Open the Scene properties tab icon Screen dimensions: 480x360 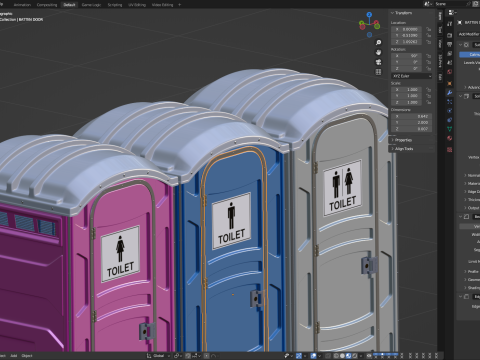[x=450, y=62]
